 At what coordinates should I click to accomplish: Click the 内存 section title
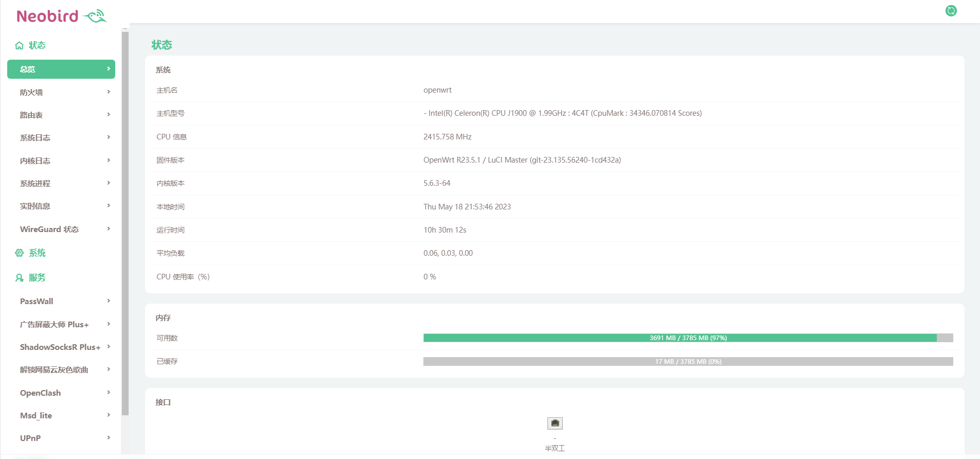[163, 318]
